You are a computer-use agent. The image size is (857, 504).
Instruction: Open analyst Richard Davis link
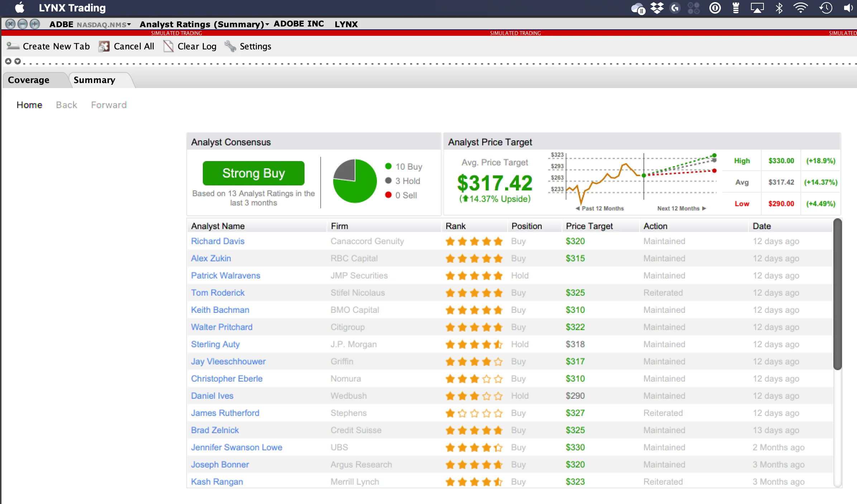[x=217, y=241]
